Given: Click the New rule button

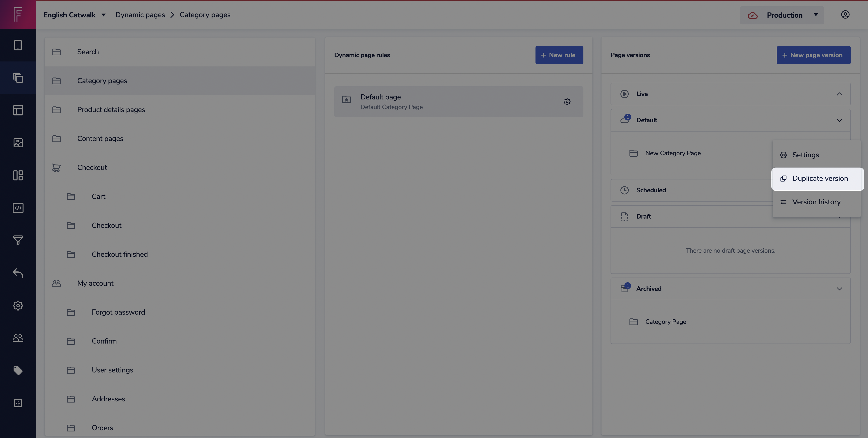Looking at the screenshot, I should point(559,55).
